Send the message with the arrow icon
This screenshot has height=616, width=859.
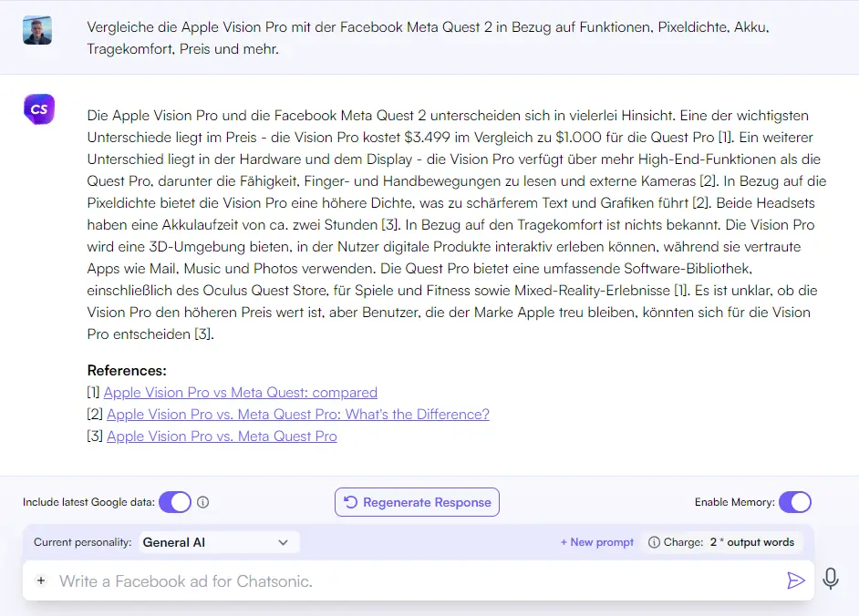(795, 580)
